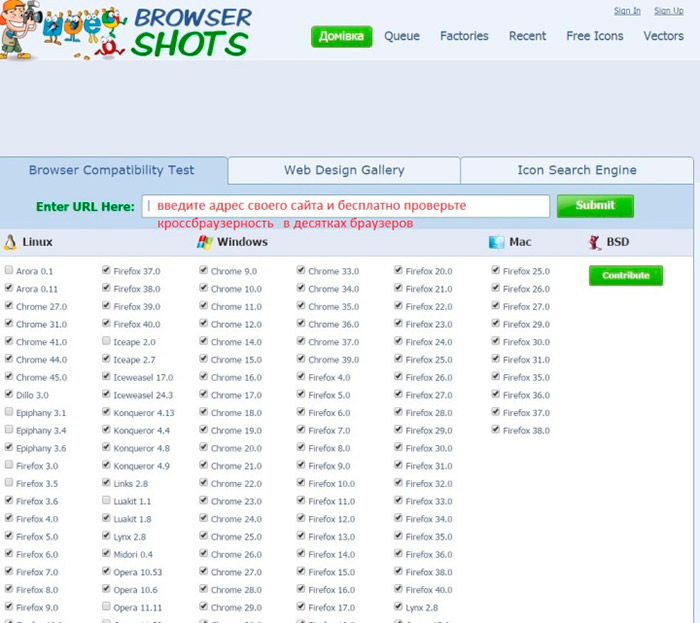
Task: Click the Konqueror 4.9 label
Action: [x=142, y=466]
